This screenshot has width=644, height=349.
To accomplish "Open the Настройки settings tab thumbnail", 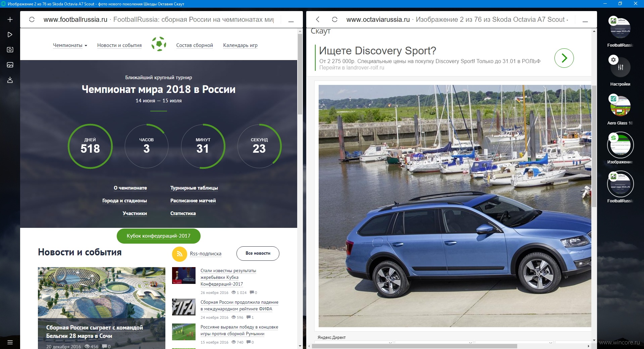I will (620, 67).
